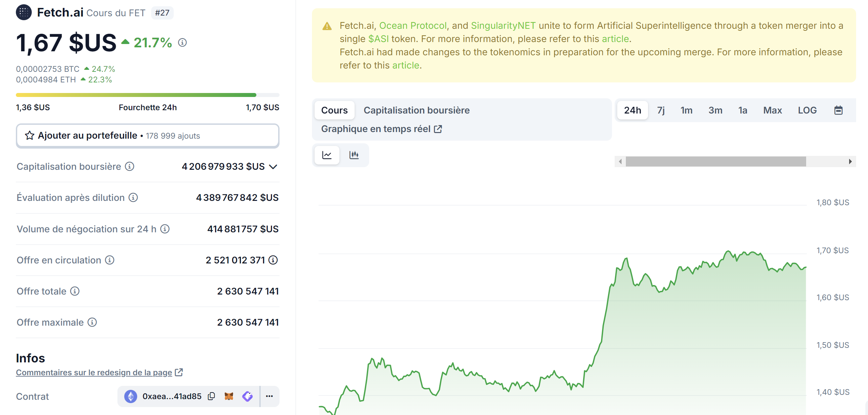Click the purple wallet icon in Contrat
This screenshot has width=868, height=415.
pos(248,396)
